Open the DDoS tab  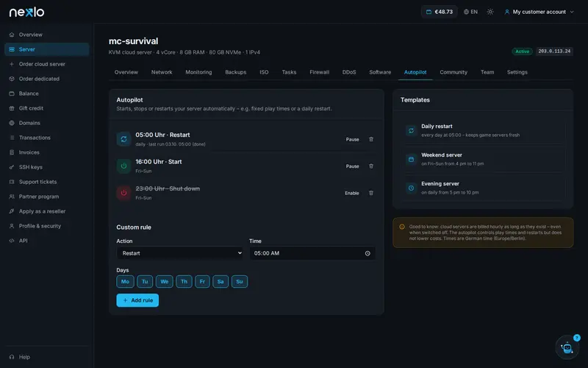348,72
